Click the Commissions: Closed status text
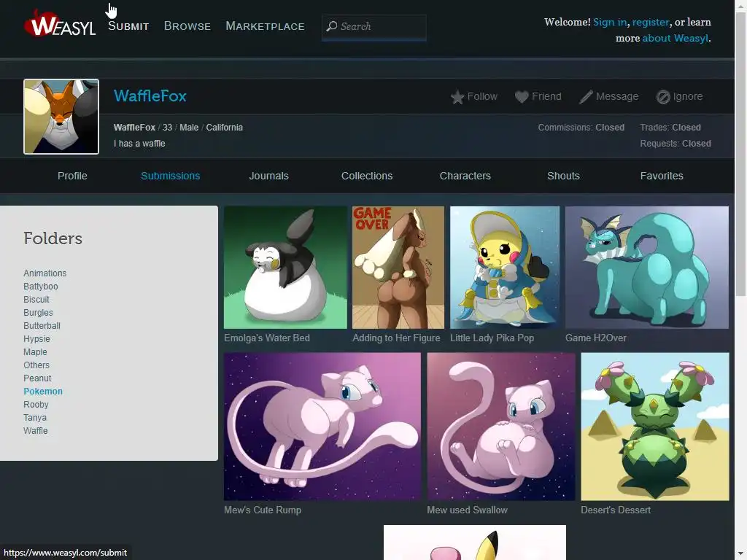The image size is (747, 560). tap(581, 128)
